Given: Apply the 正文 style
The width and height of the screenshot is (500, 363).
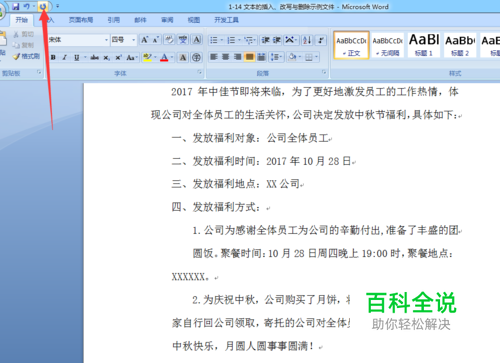Looking at the screenshot, I should click(x=351, y=45).
